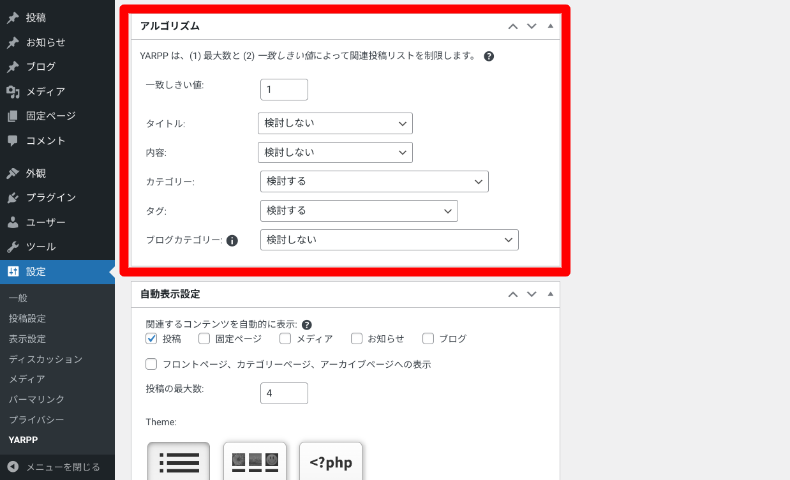The height and width of the screenshot is (480, 790).
Task: Click info icon next to ブログカテゴリー
Action: click(232, 241)
